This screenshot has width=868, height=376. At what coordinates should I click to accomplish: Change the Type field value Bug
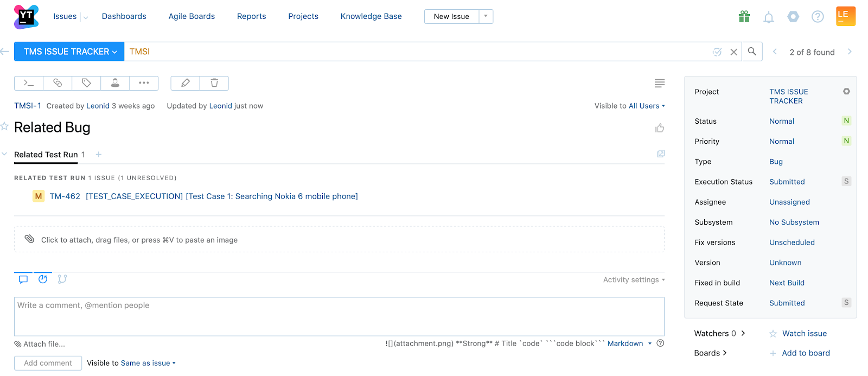[776, 162]
